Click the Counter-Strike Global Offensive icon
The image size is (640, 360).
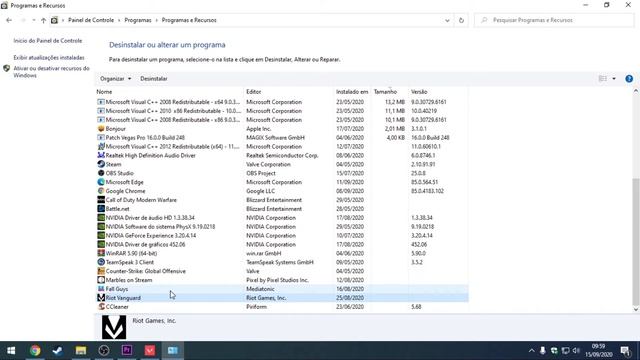click(101, 271)
